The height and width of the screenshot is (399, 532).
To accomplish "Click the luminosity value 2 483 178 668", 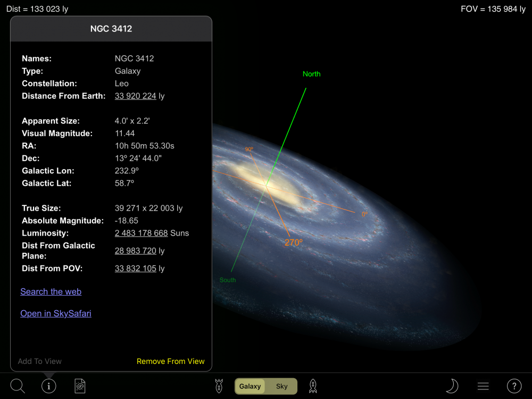I will (x=141, y=233).
